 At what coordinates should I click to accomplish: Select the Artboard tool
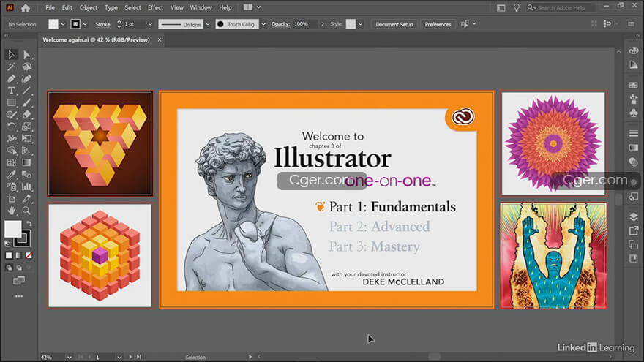coord(12,199)
